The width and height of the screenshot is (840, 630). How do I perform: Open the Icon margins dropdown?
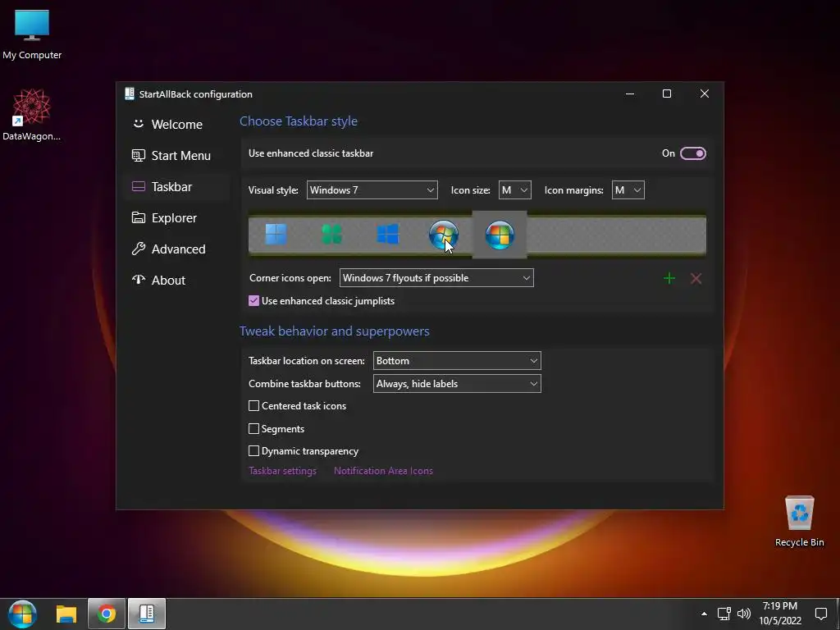click(x=628, y=190)
